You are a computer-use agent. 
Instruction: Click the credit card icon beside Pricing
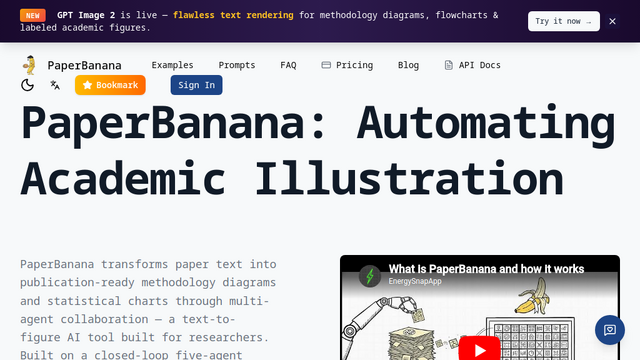[x=326, y=65]
